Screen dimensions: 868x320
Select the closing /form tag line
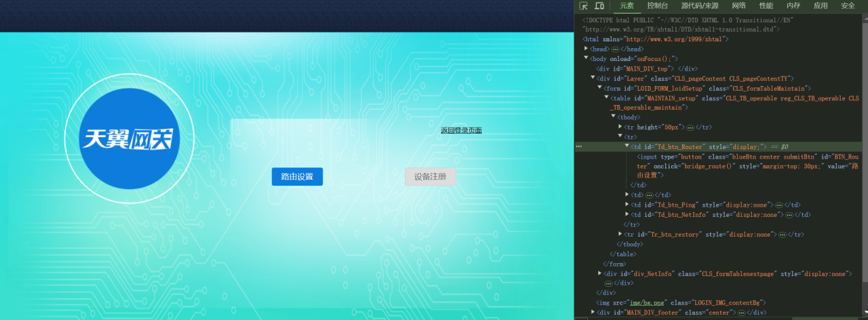(x=614, y=264)
